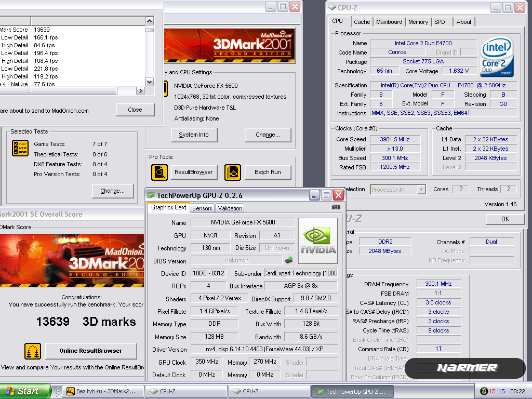
Task: Open the Windows Start menu
Action: point(25,391)
